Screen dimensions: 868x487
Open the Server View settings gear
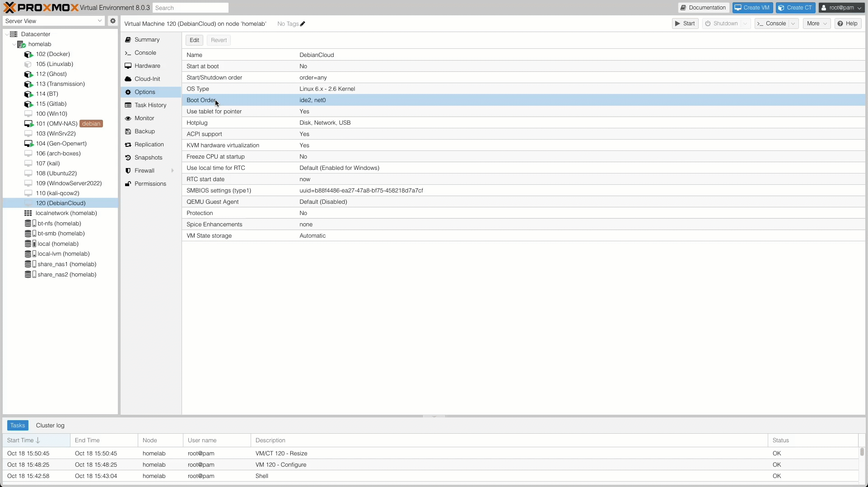113,21
